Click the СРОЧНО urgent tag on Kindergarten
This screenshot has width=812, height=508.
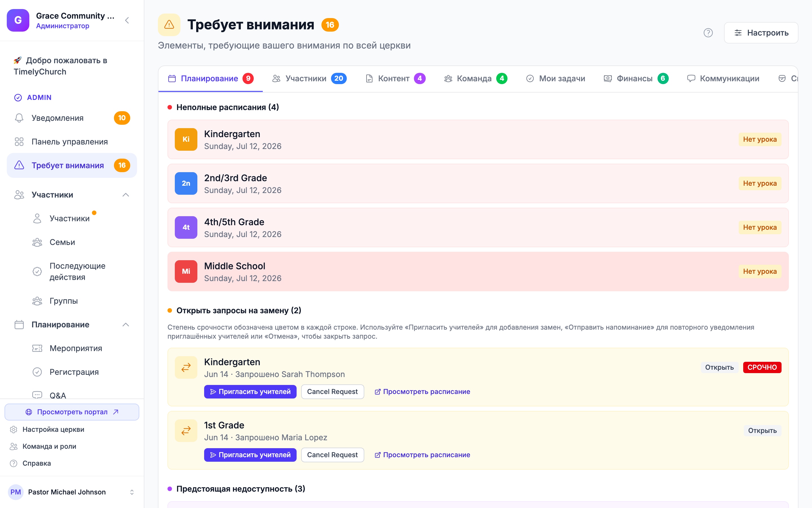(x=762, y=367)
